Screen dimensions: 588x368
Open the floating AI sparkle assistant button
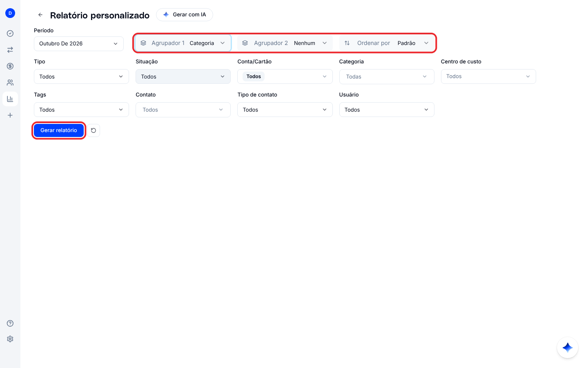point(568,348)
